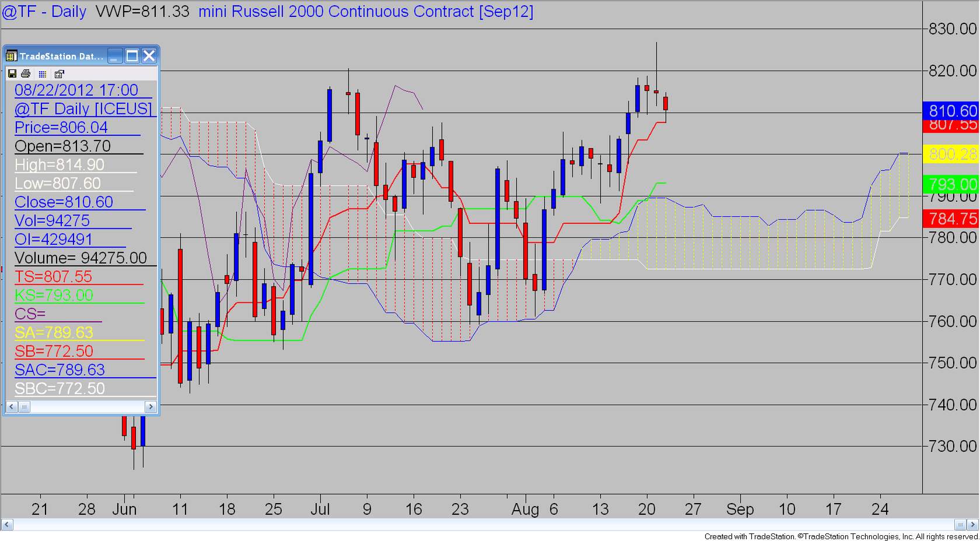The image size is (980, 541).
Task: Maximize the TradeStation Data Window
Action: pos(132,56)
